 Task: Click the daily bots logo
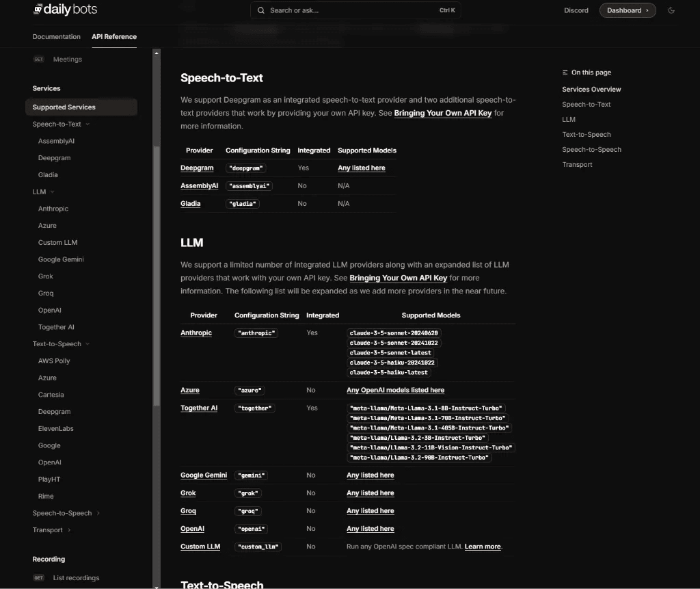[65, 10]
